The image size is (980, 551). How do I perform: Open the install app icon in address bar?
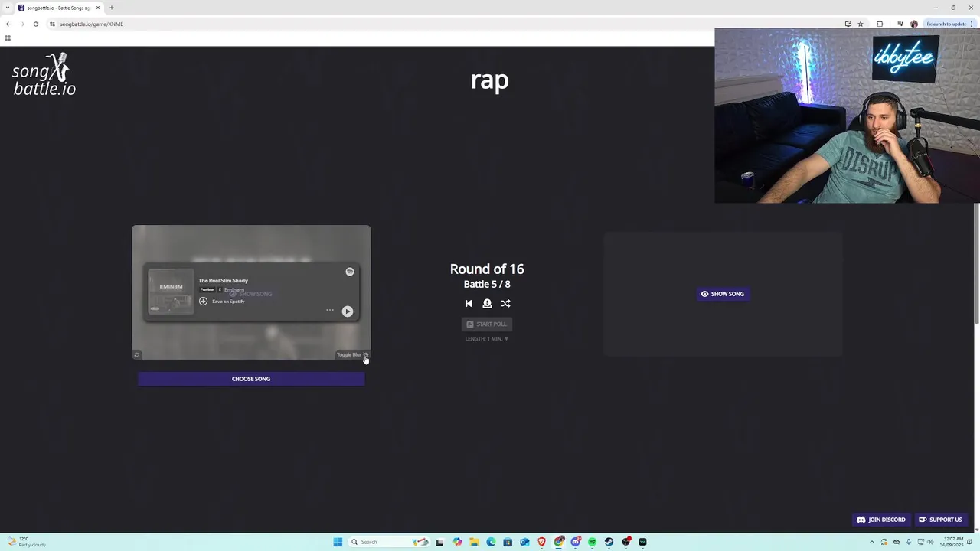click(848, 24)
